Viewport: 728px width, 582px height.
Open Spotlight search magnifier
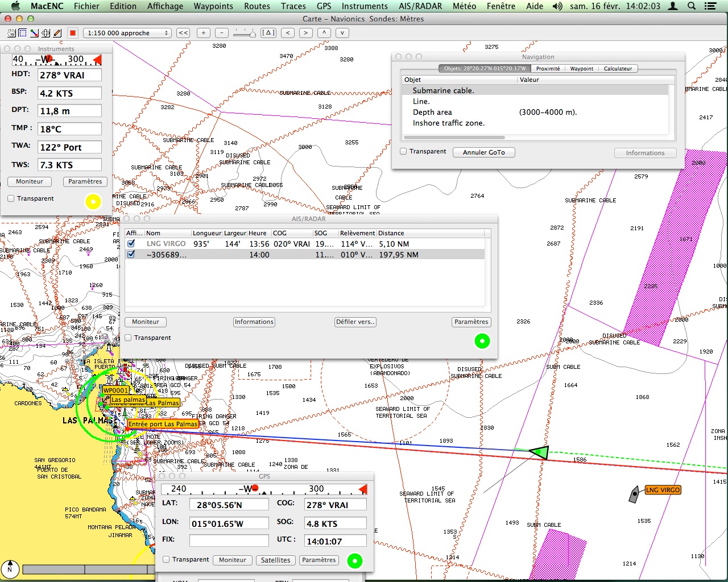692,6
